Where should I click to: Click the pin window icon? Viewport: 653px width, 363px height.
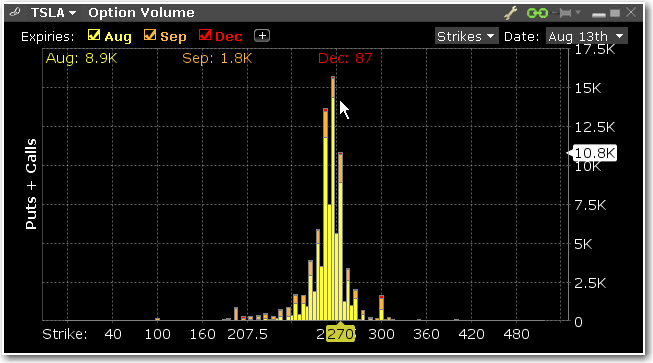coord(564,13)
